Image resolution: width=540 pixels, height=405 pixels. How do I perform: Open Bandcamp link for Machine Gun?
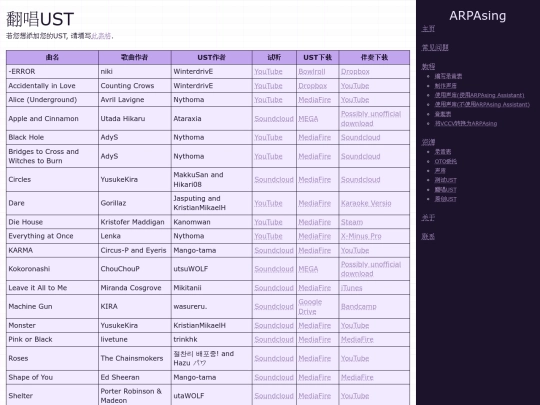click(359, 307)
